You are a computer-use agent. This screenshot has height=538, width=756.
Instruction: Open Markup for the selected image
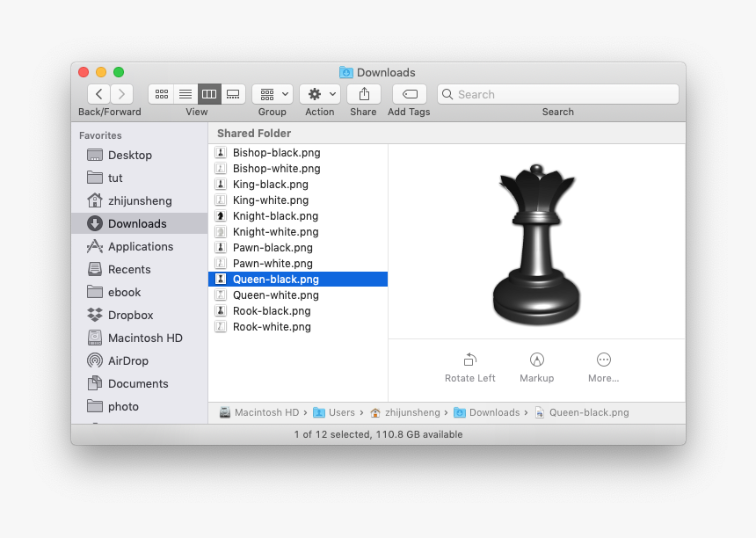pos(536,367)
